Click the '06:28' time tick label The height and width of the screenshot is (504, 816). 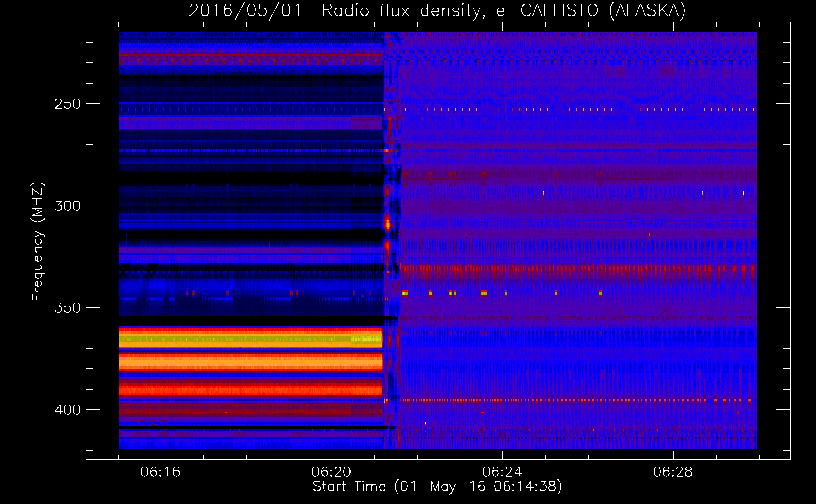(673, 472)
